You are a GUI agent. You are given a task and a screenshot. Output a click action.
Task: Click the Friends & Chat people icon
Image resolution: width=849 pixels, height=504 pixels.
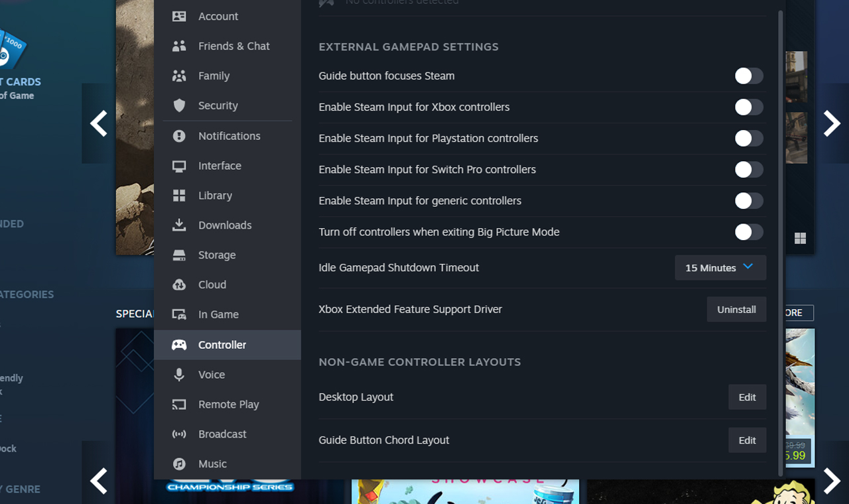tap(179, 46)
